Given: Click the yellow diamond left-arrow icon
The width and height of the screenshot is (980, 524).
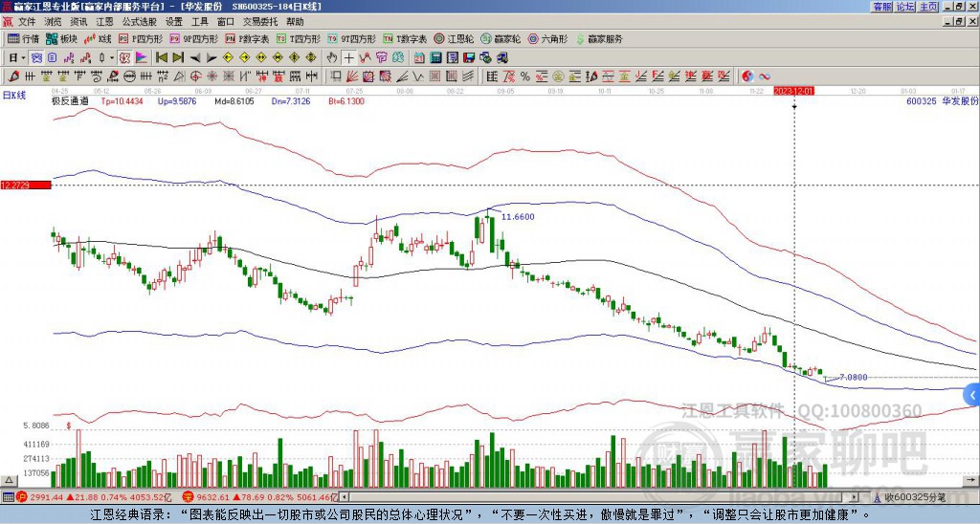Looking at the screenshot, I should tap(228, 58).
